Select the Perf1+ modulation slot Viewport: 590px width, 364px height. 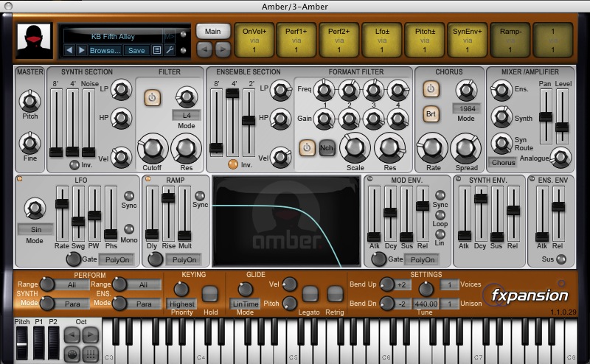pos(296,41)
